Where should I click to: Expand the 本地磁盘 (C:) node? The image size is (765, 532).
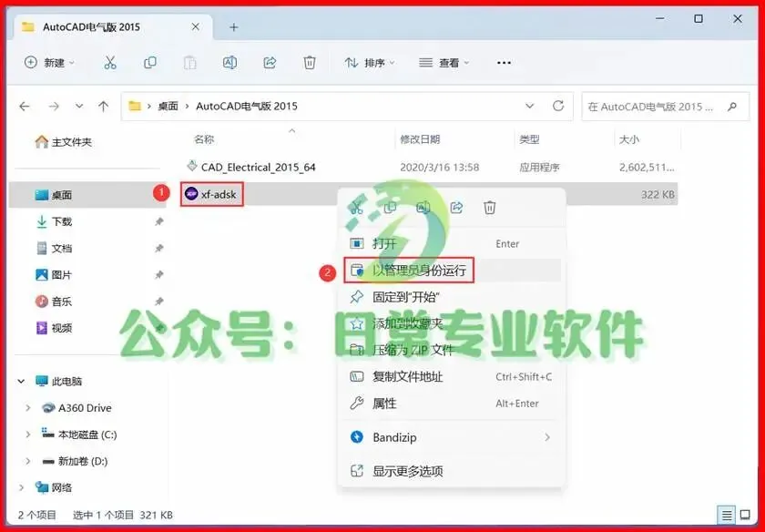pos(28,434)
